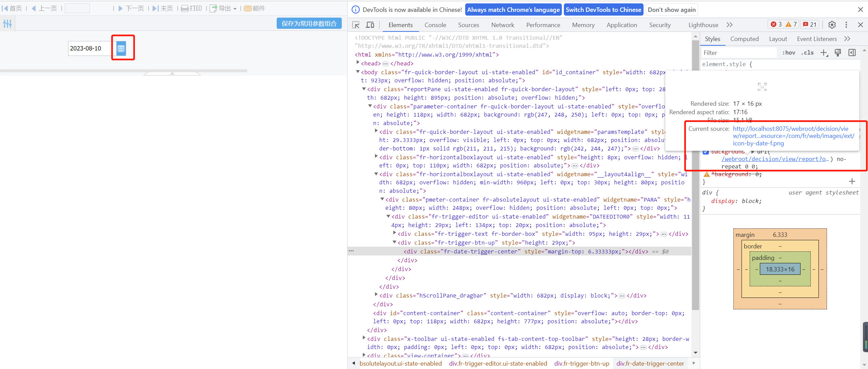Switch to the Sources tab
The width and height of the screenshot is (868, 369).
point(469,25)
